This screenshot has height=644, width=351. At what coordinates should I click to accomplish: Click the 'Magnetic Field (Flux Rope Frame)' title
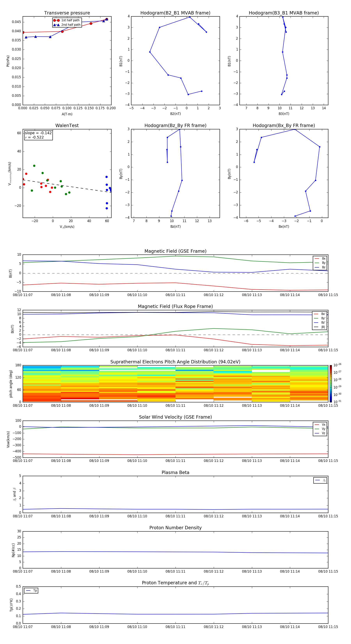coord(175,307)
